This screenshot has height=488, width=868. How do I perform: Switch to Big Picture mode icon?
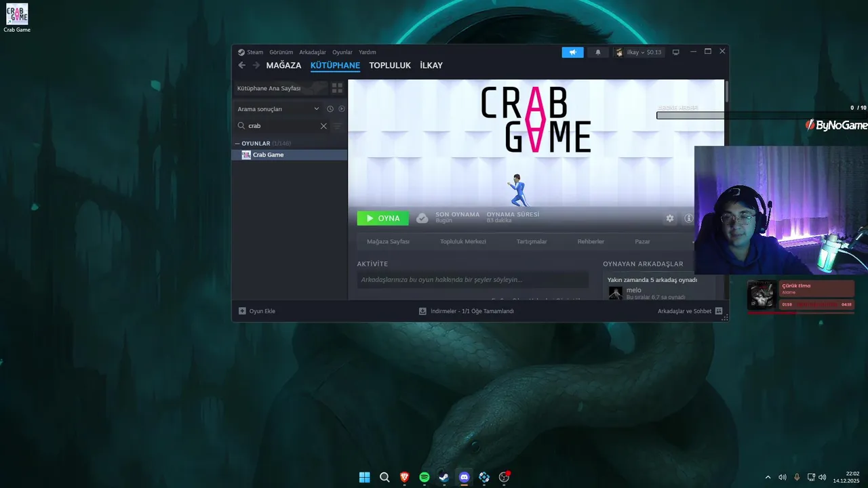point(675,52)
